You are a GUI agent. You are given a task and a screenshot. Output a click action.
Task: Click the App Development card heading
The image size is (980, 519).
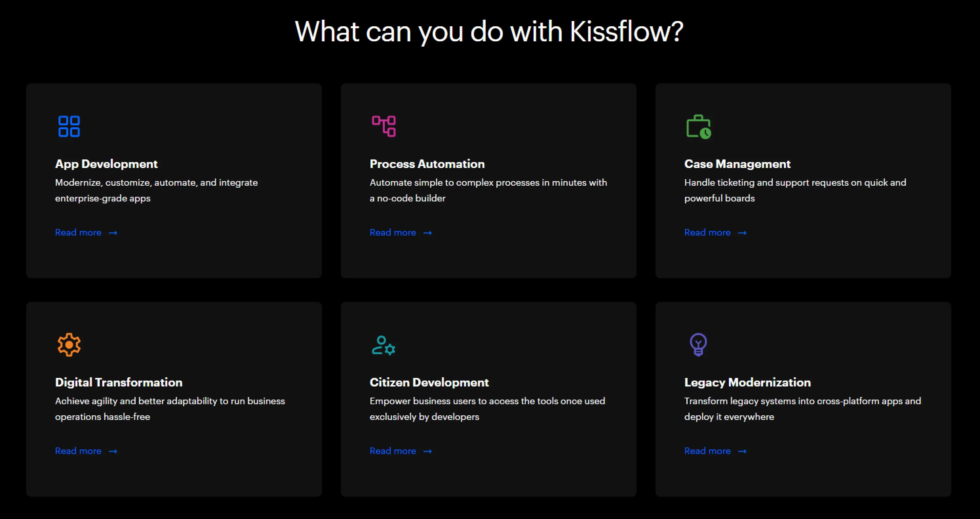point(106,164)
